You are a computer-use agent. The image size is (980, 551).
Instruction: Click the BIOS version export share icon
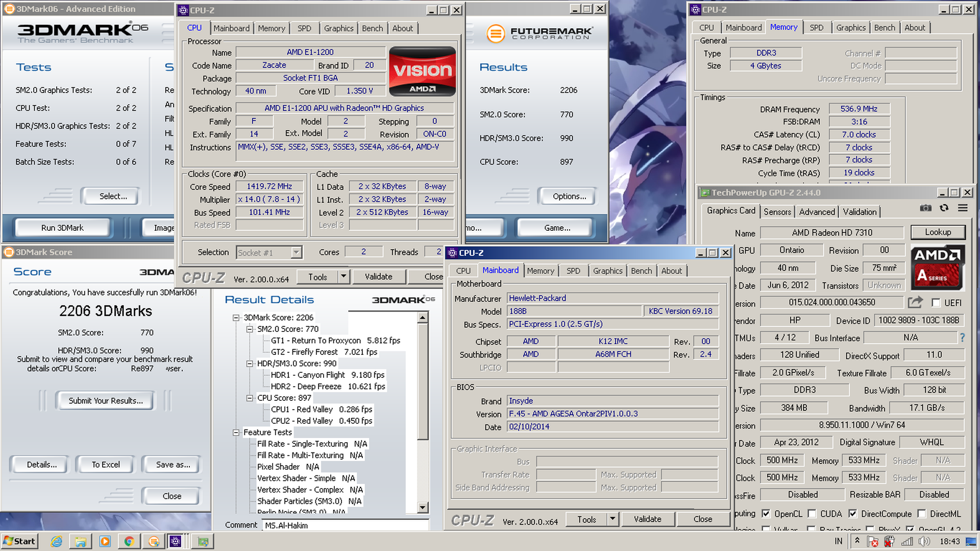[915, 302]
